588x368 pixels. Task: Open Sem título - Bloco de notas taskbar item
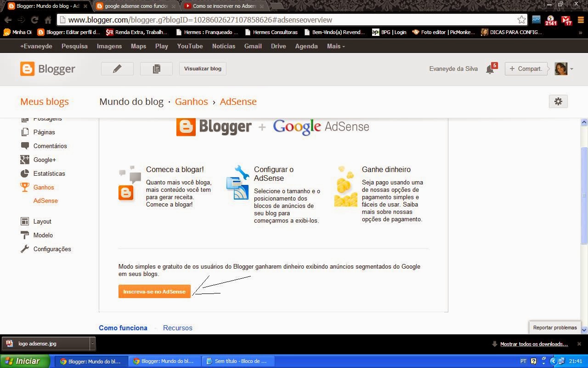(x=238, y=361)
